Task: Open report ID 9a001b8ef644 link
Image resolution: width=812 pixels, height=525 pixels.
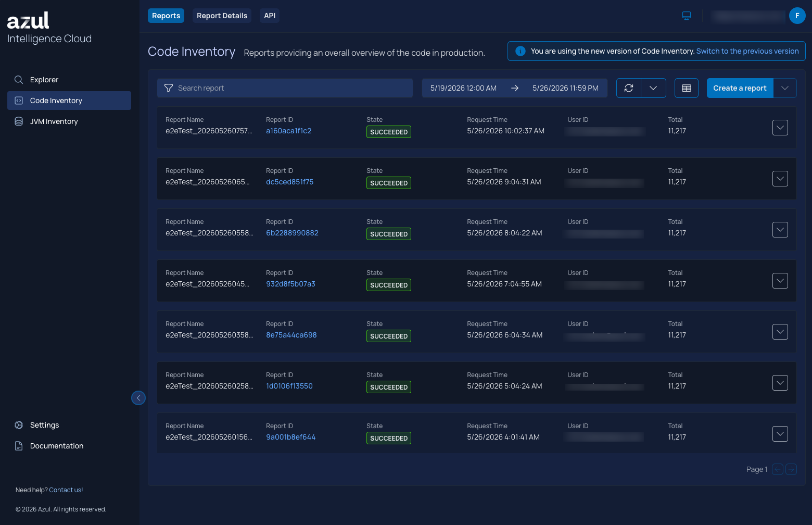Action: tap(291, 437)
